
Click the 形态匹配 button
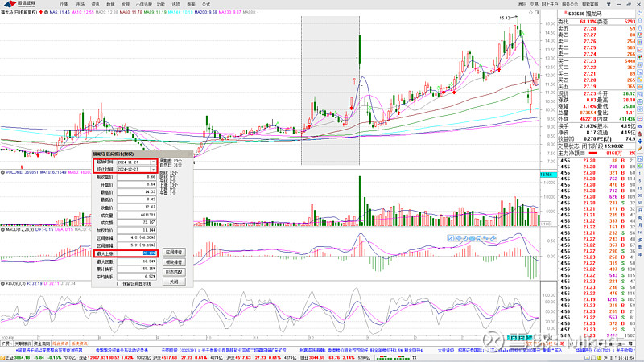tap(174, 272)
